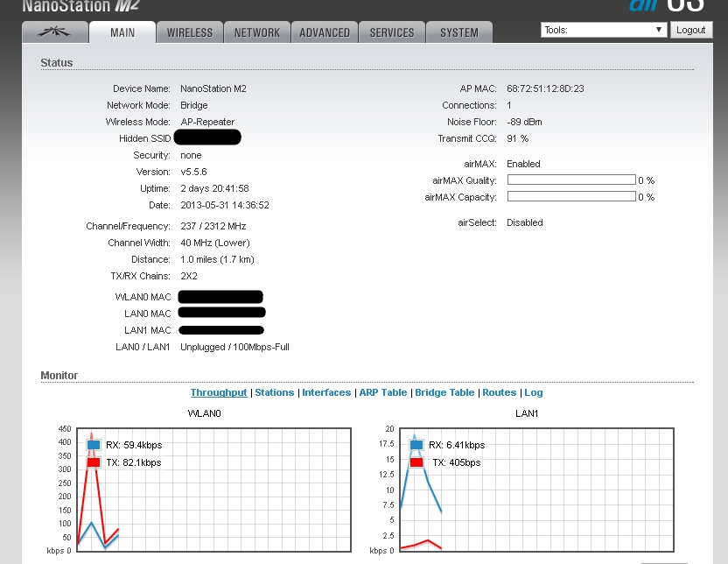This screenshot has height=564, width=728.
Task: Click the Wireless Mode value AP-Repeater
Action: (x=207, y=122)
